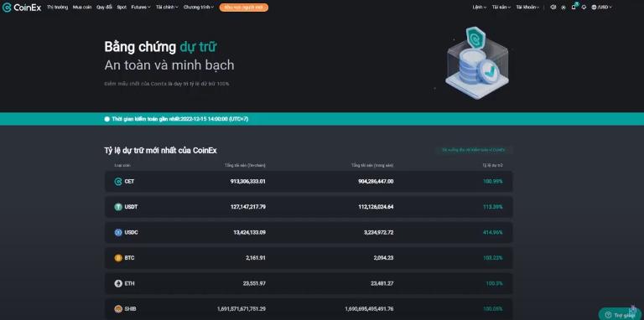Click value 3,234,972.72 in USDC row
Viewport: 644px width, 320px height.
pos(378,232)
